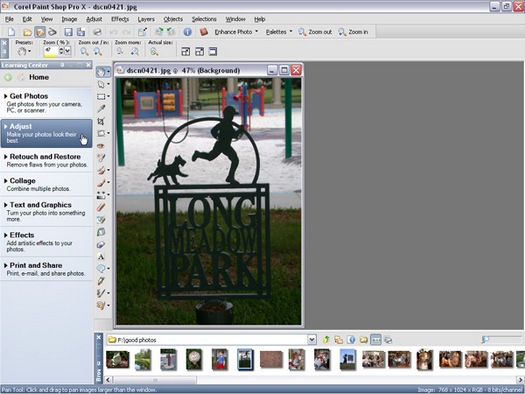Expand Retouch and Restore topic
The width and height of the screenshot is (525, 394).
coord(46,160)
